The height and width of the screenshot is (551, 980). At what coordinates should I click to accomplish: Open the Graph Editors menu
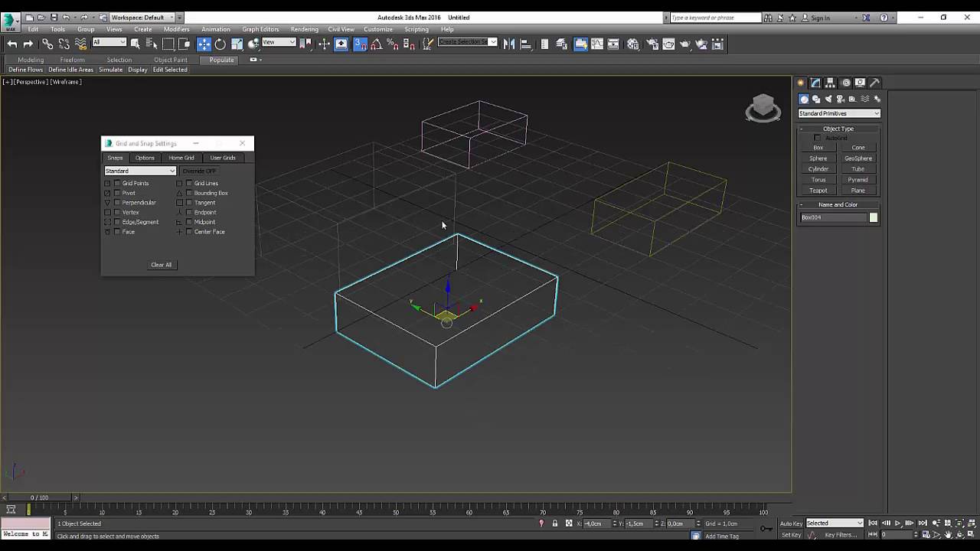click(x=260, y=29)
